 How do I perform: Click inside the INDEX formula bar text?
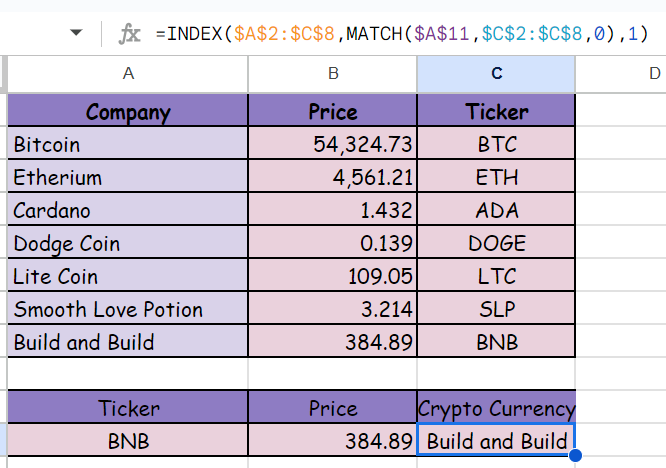[x=402, y=34]
